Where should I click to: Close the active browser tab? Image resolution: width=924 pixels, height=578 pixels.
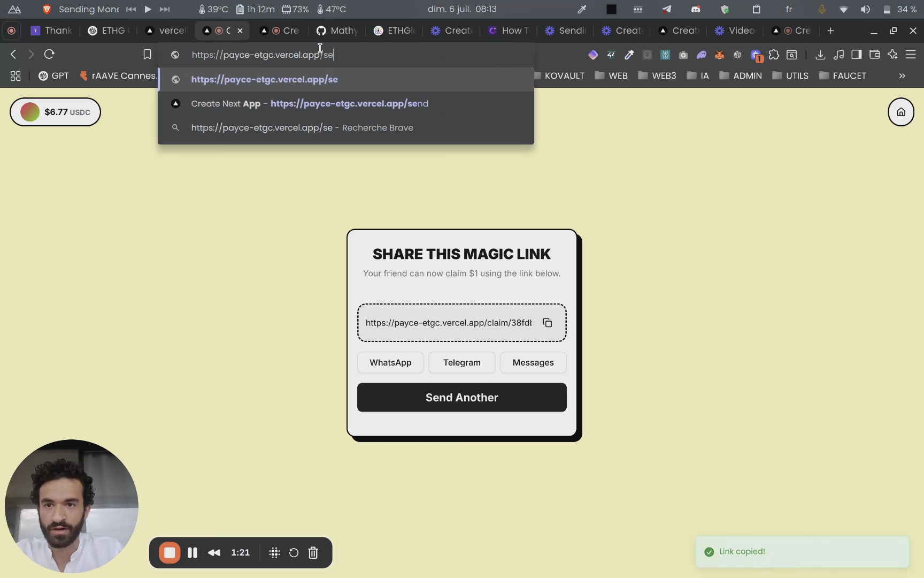[x=240, y=31]
